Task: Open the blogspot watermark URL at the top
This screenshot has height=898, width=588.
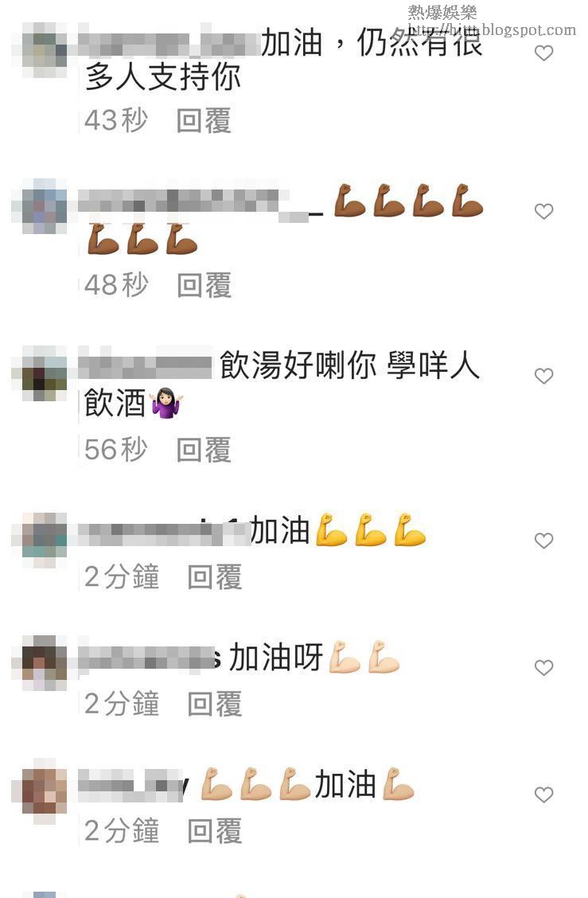Action: [x=492, y=29]
